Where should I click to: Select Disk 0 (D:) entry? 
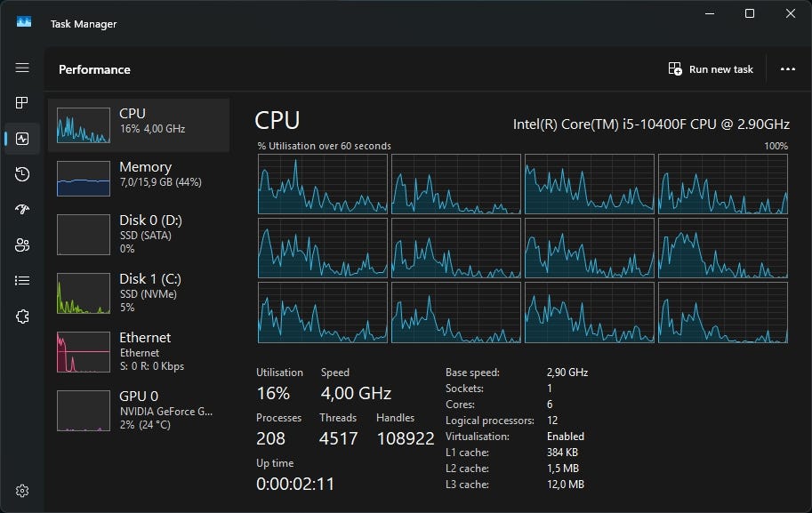click(138, 235)
